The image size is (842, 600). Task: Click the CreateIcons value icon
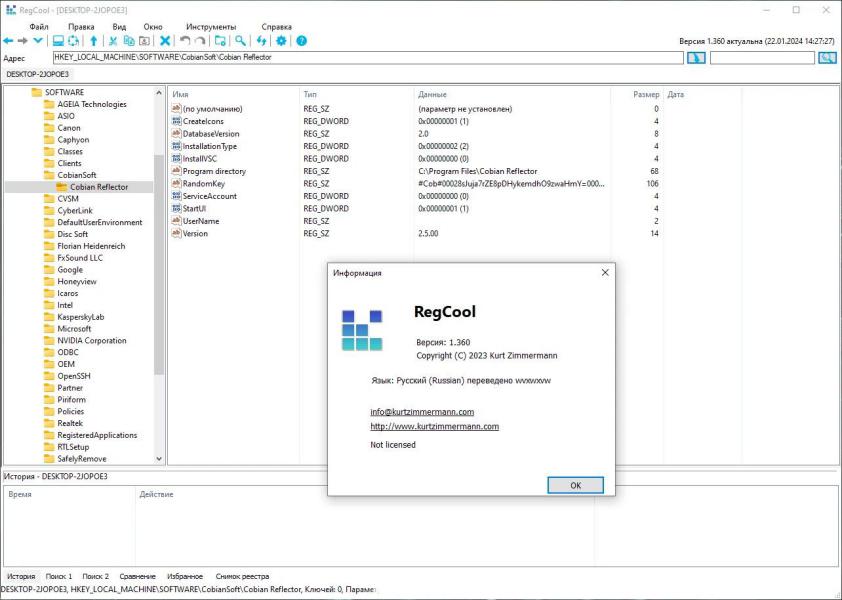click(176, 121)
